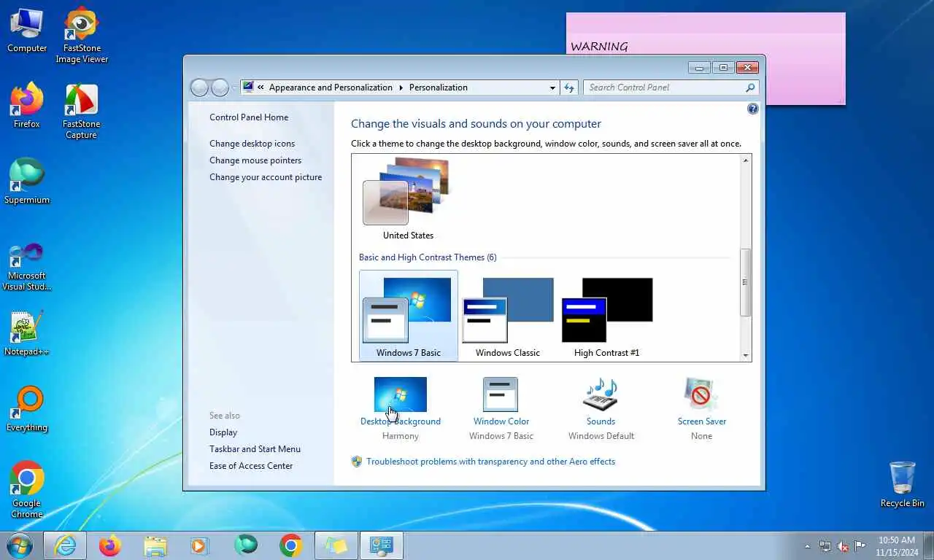This screenshot has width=934, height=560.
Task: Click the Back navigation arrow
Action: (x=199, y=87)
